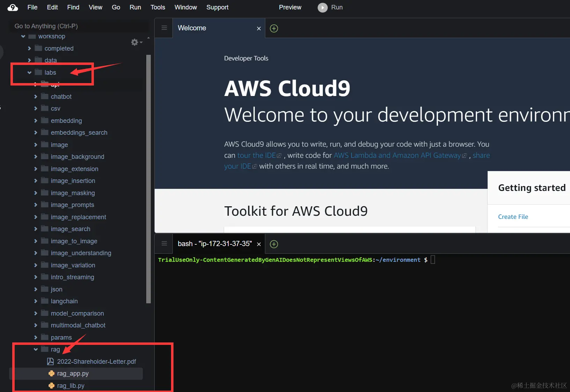Open AWS Lambda and Amazon API Gateway link
The width and height of the screenshot is (570, 392).
pyautogui.click(x=400, y=155)
